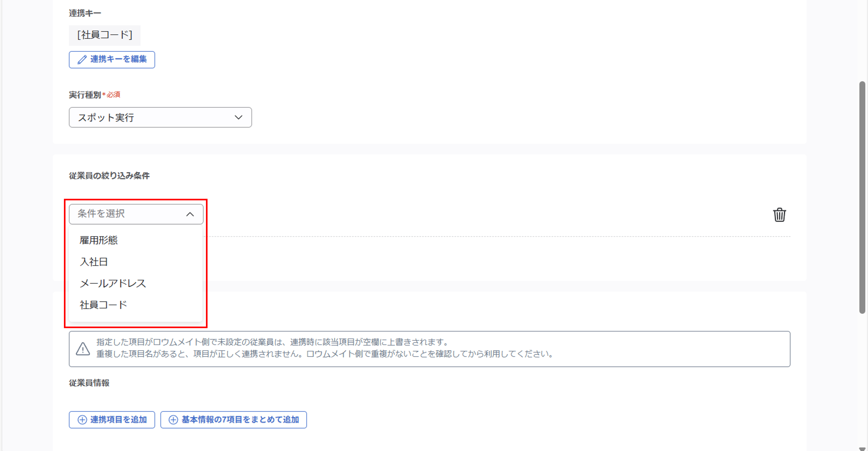868x451 pixels.
Task: Click the pencil icon on 連携キーを編集
Action: coord(81,60)
